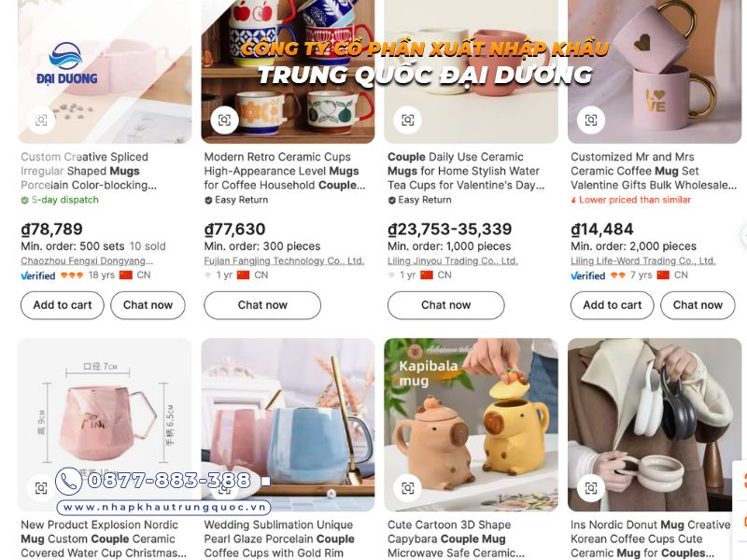Add the ₫78,789 spliced mugs to cart
This screenshot has height=560, width=747.
point(63,305)
